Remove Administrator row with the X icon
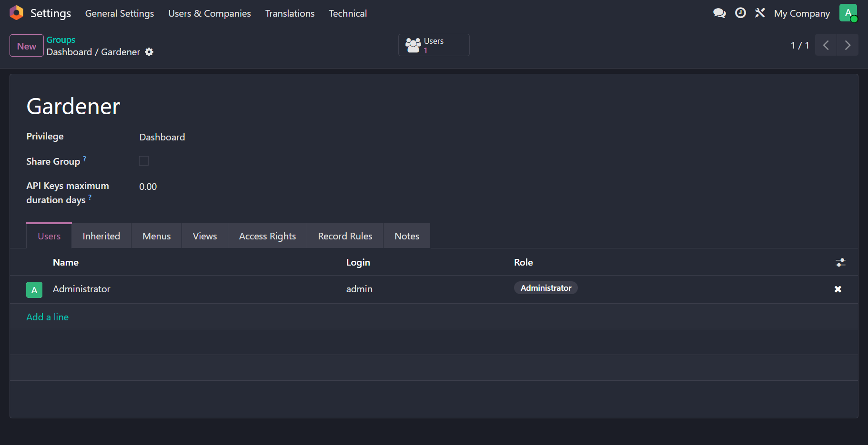Viewport: 868px width, 445px height. tap(838, 289)
